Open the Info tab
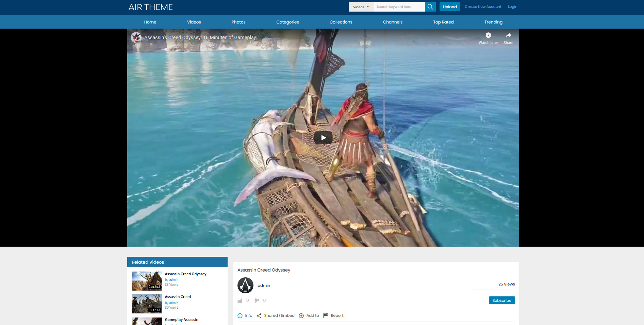The image size is (644, 325). coord(249,316)
